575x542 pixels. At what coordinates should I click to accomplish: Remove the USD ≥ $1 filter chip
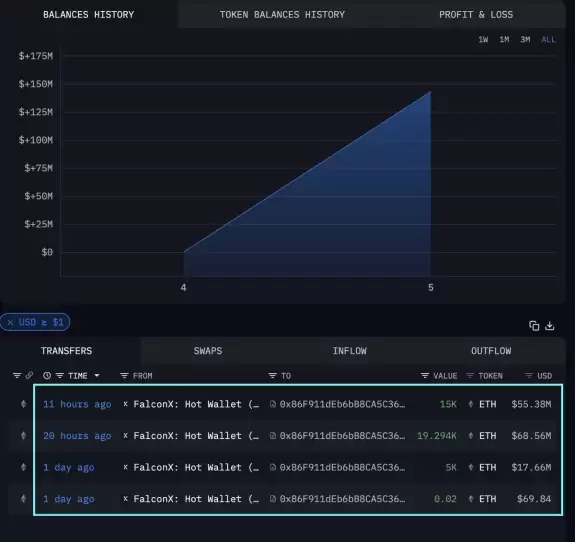(x=10, y=322)
